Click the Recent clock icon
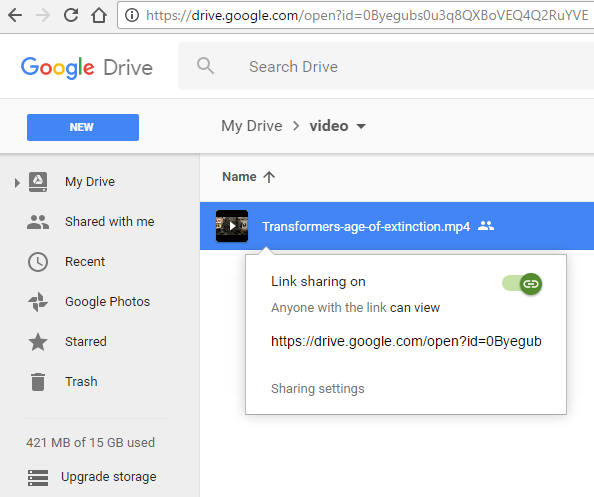 (38, 262)
